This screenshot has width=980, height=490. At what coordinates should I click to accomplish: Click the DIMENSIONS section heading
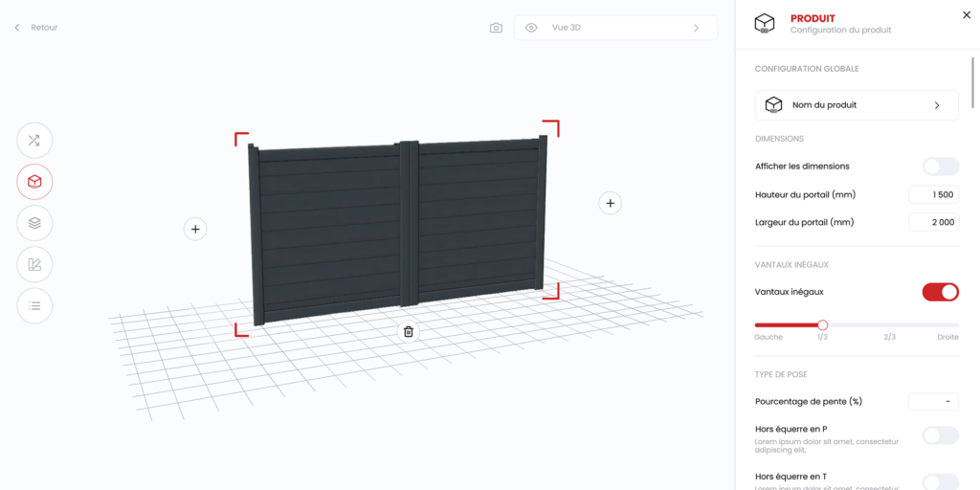click(x=779, y=139)
